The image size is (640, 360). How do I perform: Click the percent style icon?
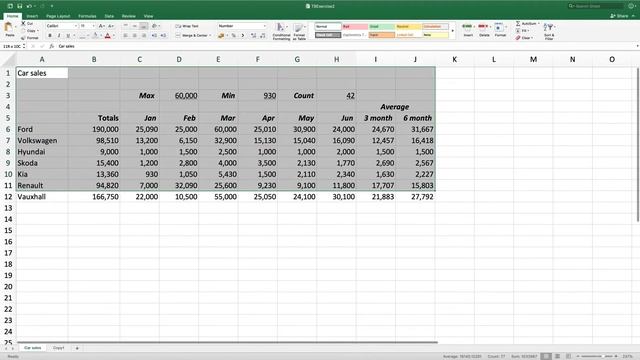pos(233,36)
